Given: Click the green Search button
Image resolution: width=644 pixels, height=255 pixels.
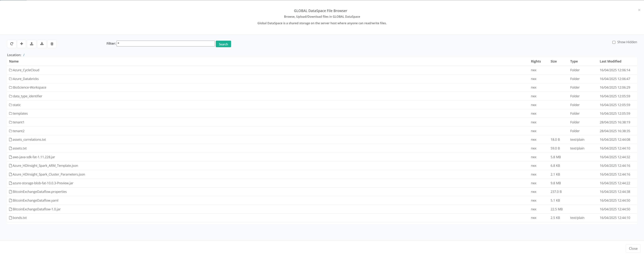Looking at the screenshot, I should (x=223, y=44).
